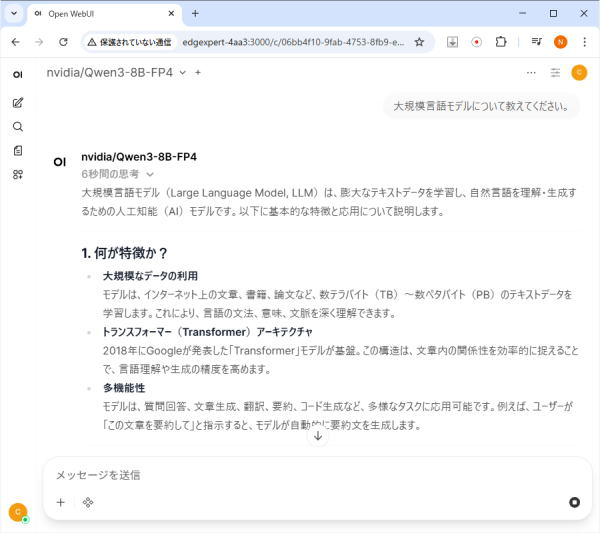Screen dimensions: 600x533
Task: Click the plus button to attach files
Action: coord(60,502)
